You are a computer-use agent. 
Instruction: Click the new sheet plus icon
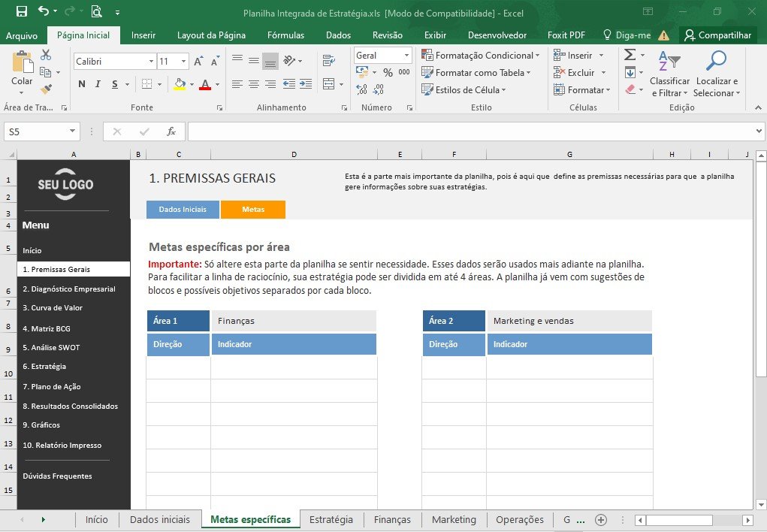pyautogui.click(x=601, y=520)
